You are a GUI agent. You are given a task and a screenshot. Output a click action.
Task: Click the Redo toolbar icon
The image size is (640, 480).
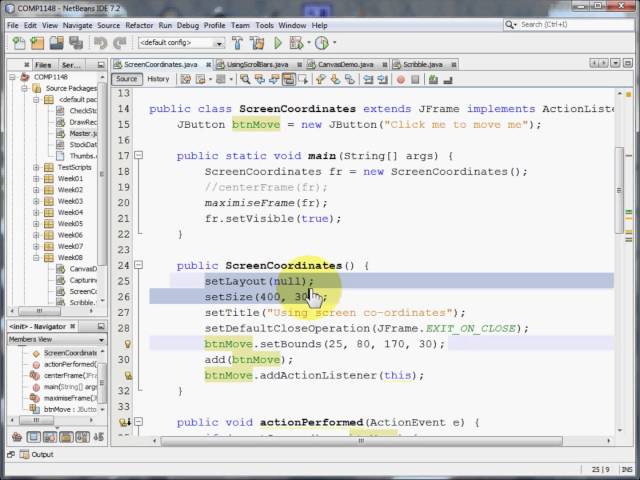[x=120, y=42]
